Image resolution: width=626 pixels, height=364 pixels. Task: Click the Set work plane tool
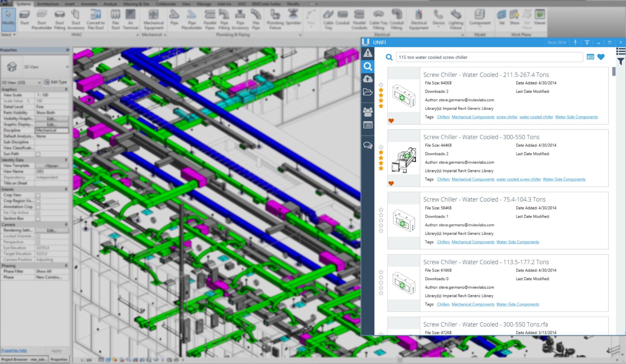pos(501,18)
